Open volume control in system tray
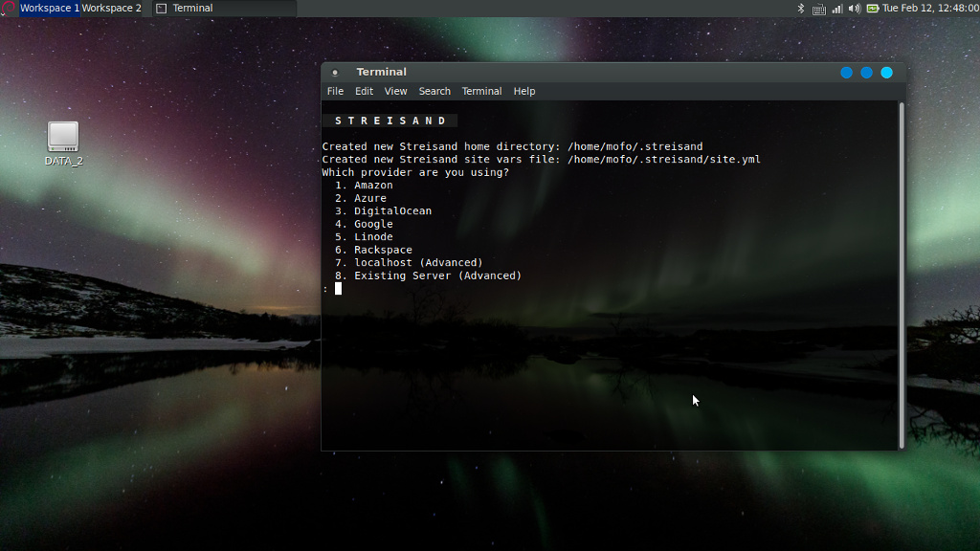The width and height of the screenshot is (980, 551). (x=855, y=9)
